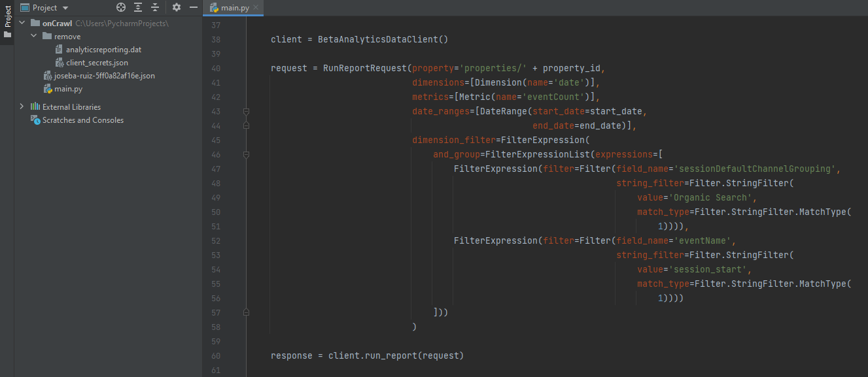Screen dimensions: 868x377
Task: Collapse the folded region marker at line 46
Action: click(x=247, y=155)
